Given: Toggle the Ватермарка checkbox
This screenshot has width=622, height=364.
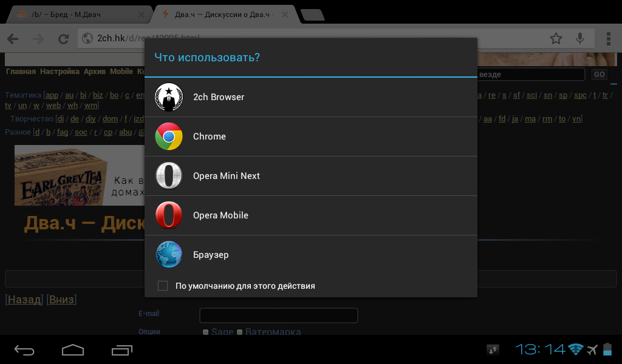Looking at the screenshot, I should (239, 332).
